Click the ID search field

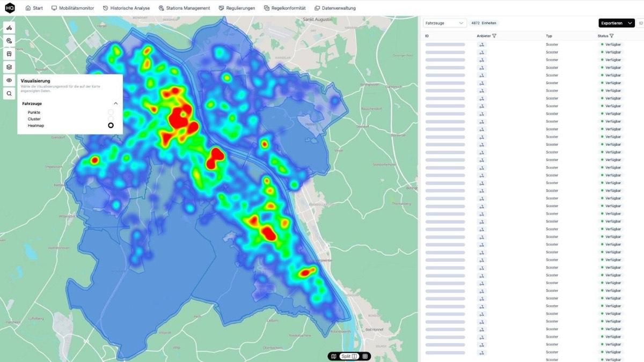pyautogui.click(x=640, y=23)
